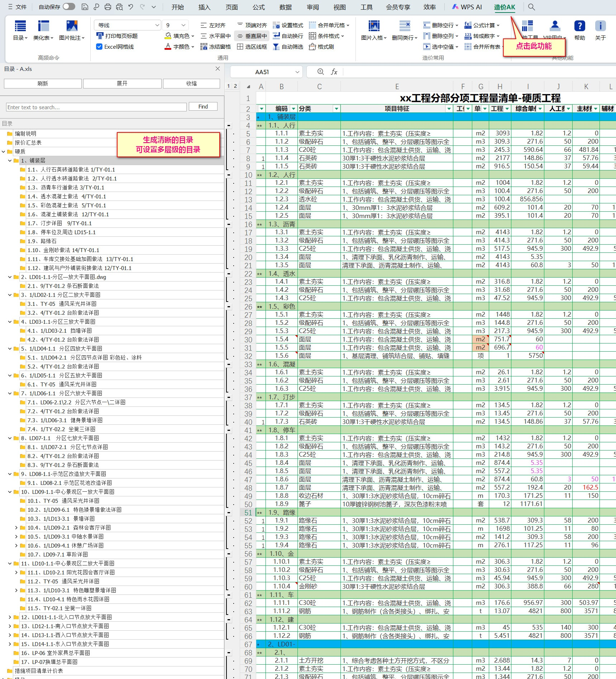Collapse the outline group at row 4
Screen dimensions: 616x679
(x=229, y=126)
